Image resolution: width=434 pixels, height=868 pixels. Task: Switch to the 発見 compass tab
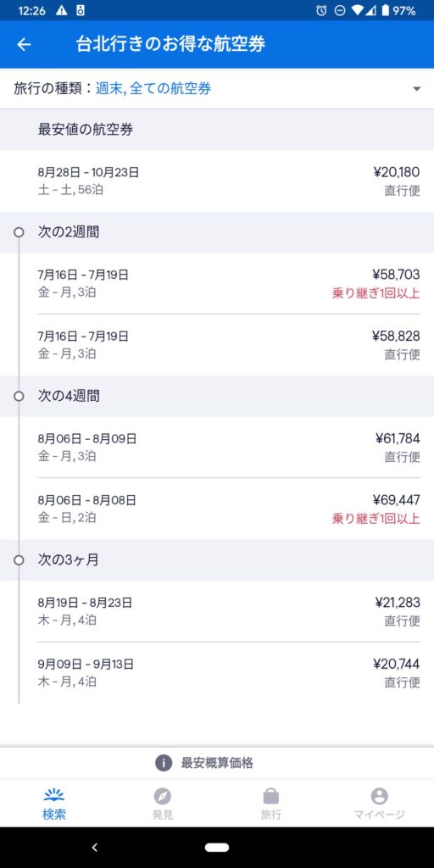(x=162, y=804)
